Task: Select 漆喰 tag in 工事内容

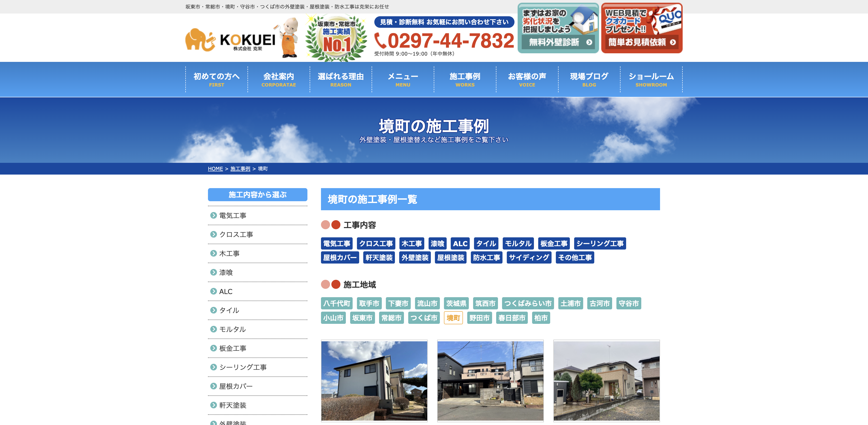Action: pos(437,243)
